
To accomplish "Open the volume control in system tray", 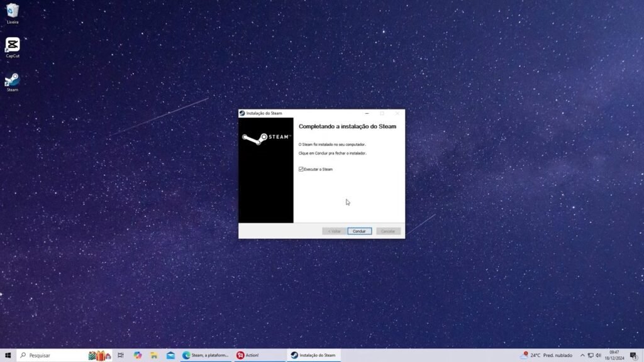I will click(599, 356).
